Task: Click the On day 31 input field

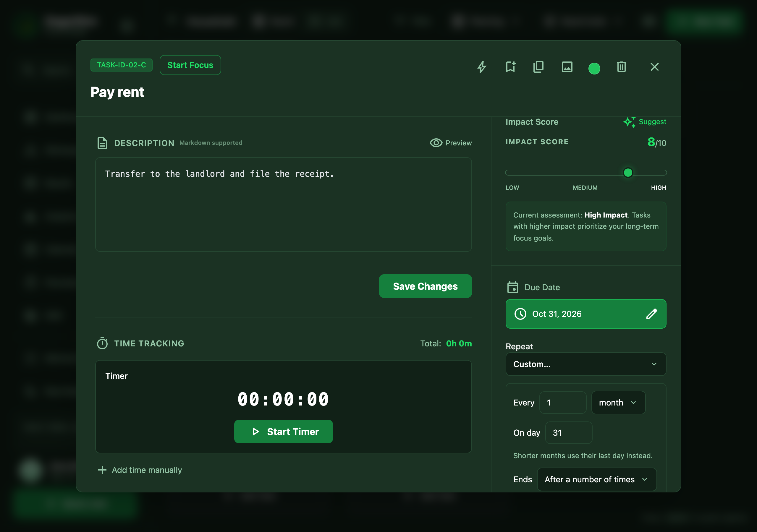Action: tap(568, 432)
